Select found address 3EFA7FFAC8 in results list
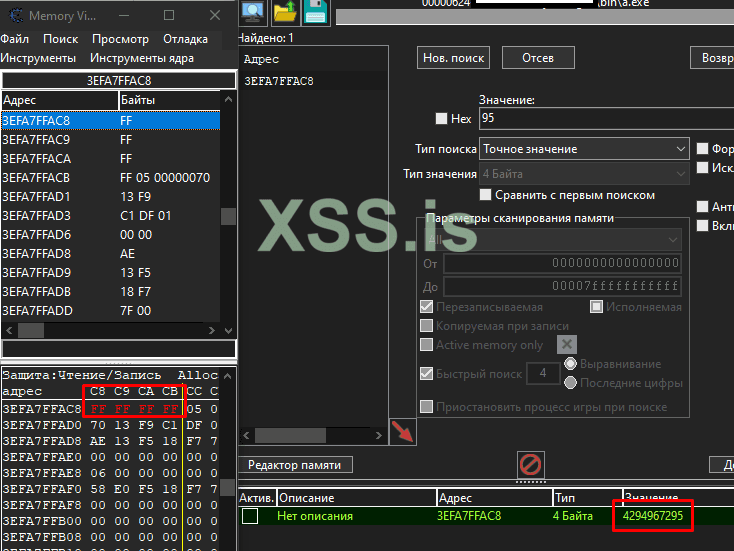The image size is (734, 551). (x=313, y=81)
